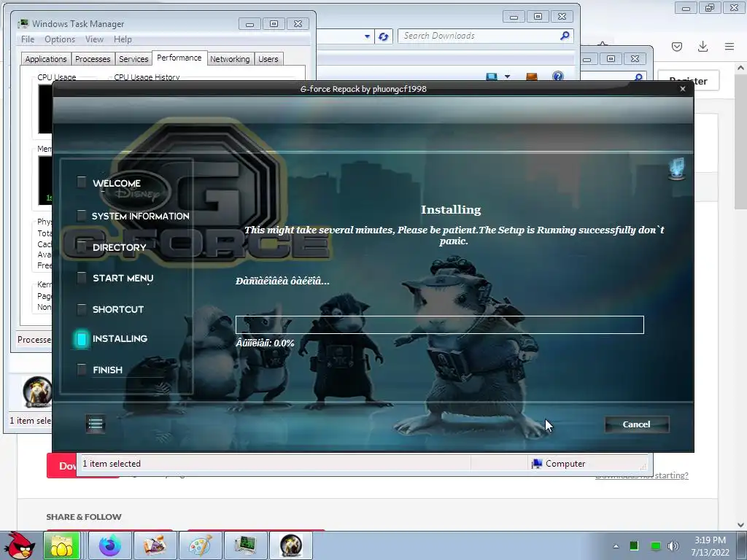Click the SHARE & FOLLOW heading on the webpage
This screenshot has height=560, width=747.
[x=84, y=517]
